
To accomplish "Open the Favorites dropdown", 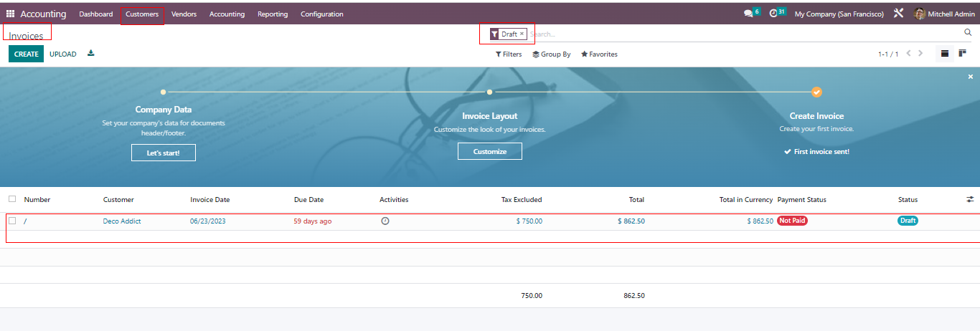I will (x=599, y=54).
